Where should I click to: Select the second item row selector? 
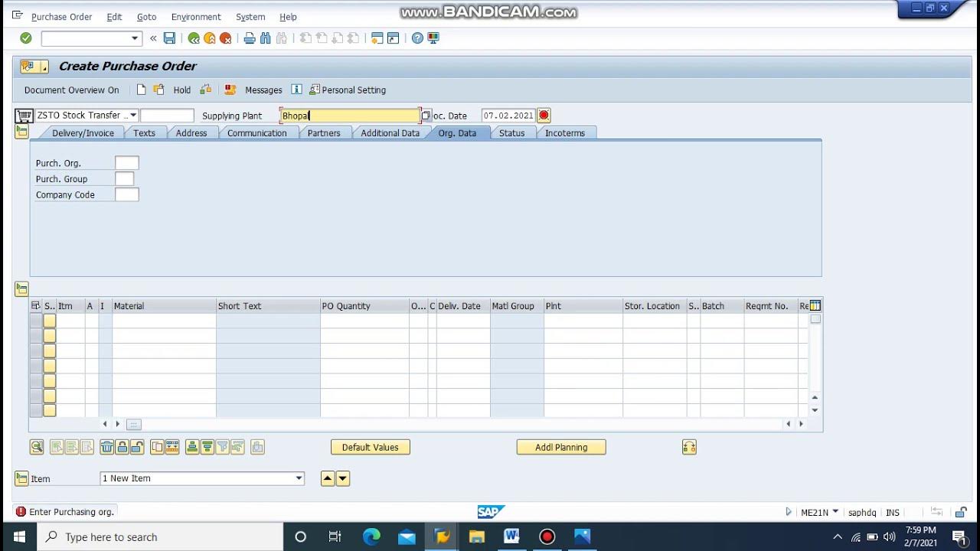[36, 335]
